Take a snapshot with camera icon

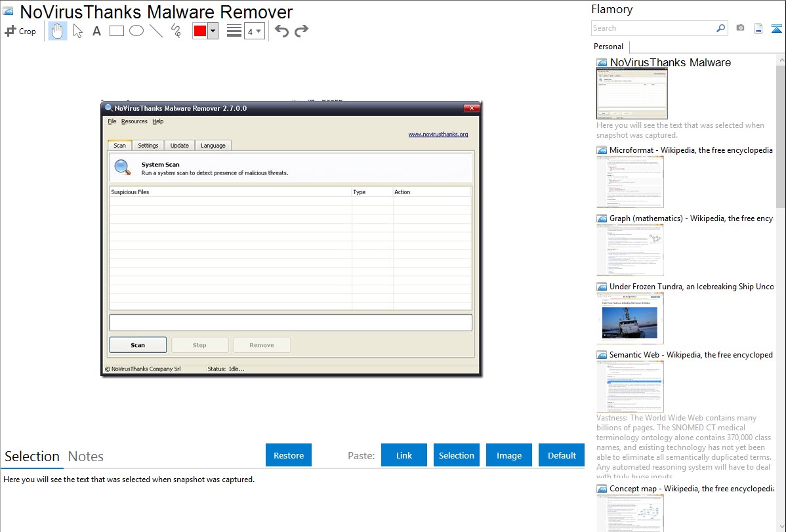tap(740, 28)
